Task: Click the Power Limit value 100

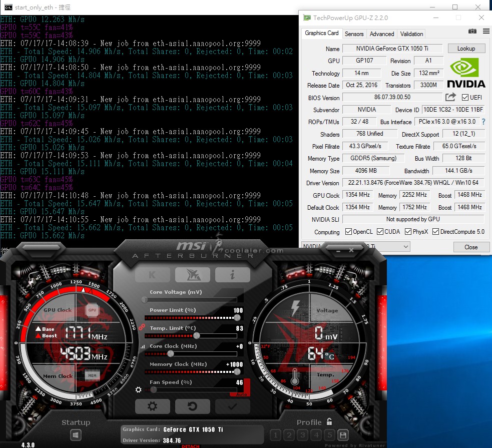Action: click(x=238, y=310)
